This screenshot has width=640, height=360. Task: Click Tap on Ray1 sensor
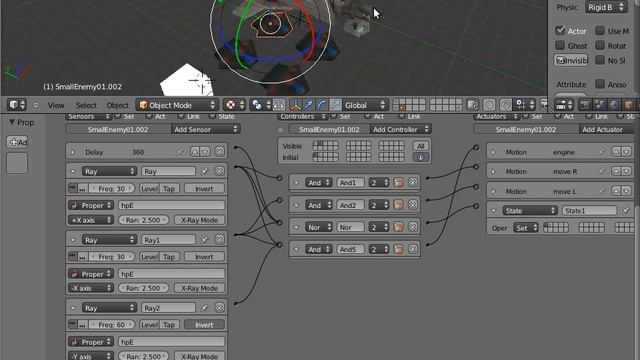[169, 257]
